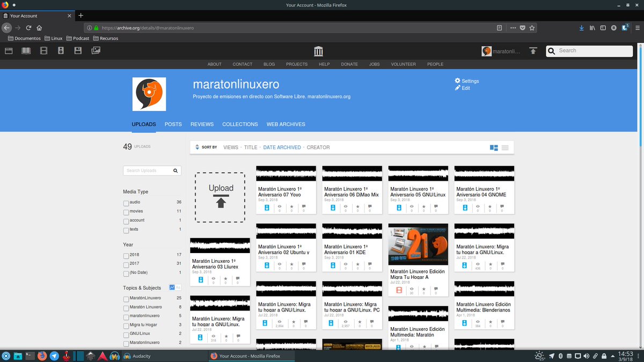Check the (No Date) year filter

126,274
